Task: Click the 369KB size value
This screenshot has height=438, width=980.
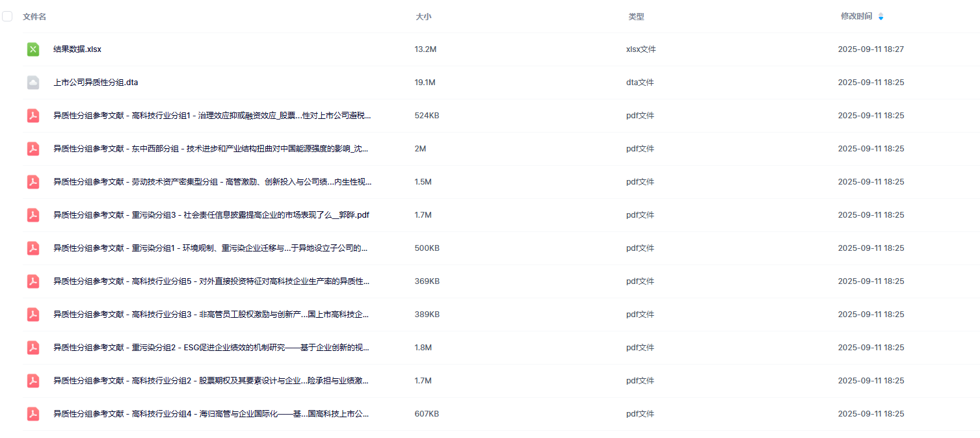Action: click(427, 281)
